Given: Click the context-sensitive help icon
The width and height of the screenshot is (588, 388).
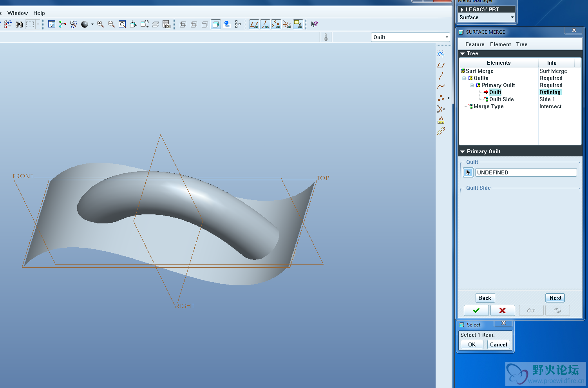Looking at the screenshot, I should [314, 24].
